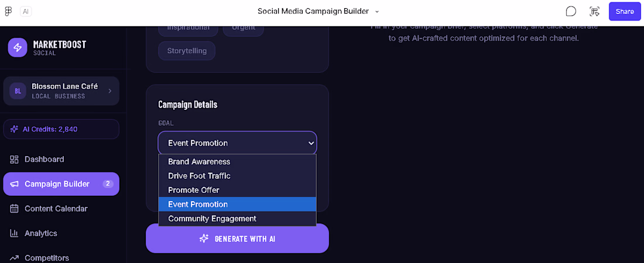Choose Promote Offer from the goal list
This screenshot has width=644, height=263.
pos(237,190)
